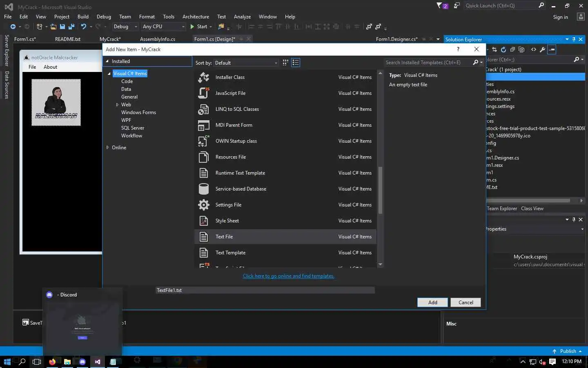Click the template search magnifier icon
This screenshot has height=368, width=588.
point(475,63)
